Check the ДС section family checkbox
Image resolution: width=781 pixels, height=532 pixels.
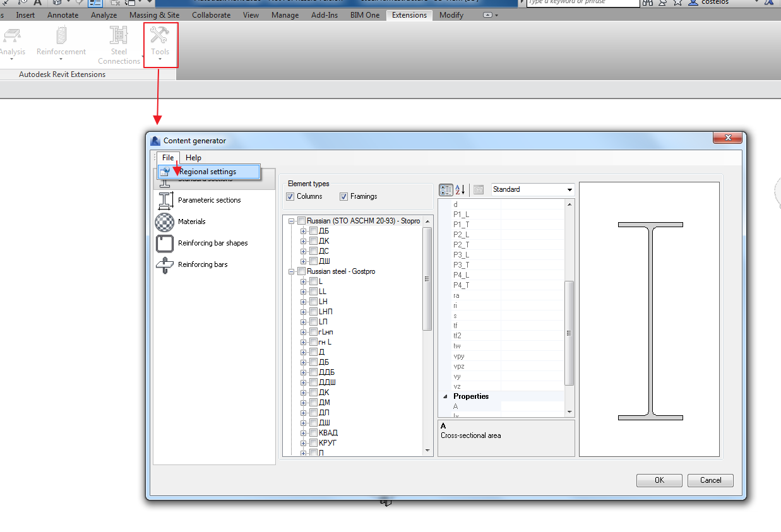[x=313, y=251]
